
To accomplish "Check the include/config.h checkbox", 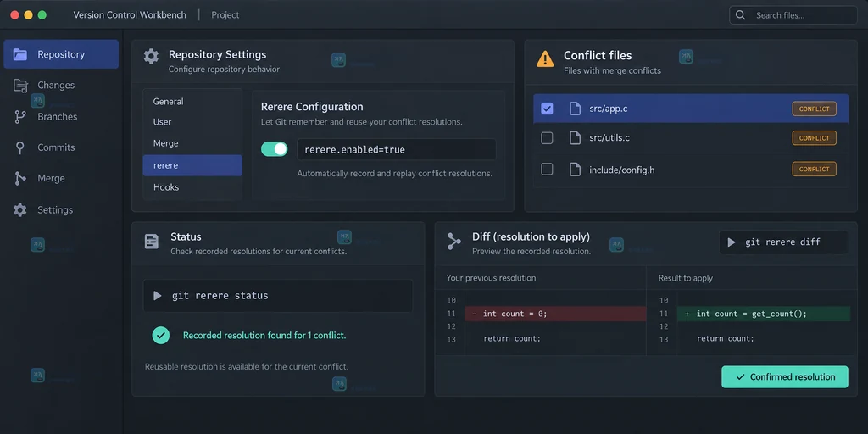I will [x=547, y=170].
